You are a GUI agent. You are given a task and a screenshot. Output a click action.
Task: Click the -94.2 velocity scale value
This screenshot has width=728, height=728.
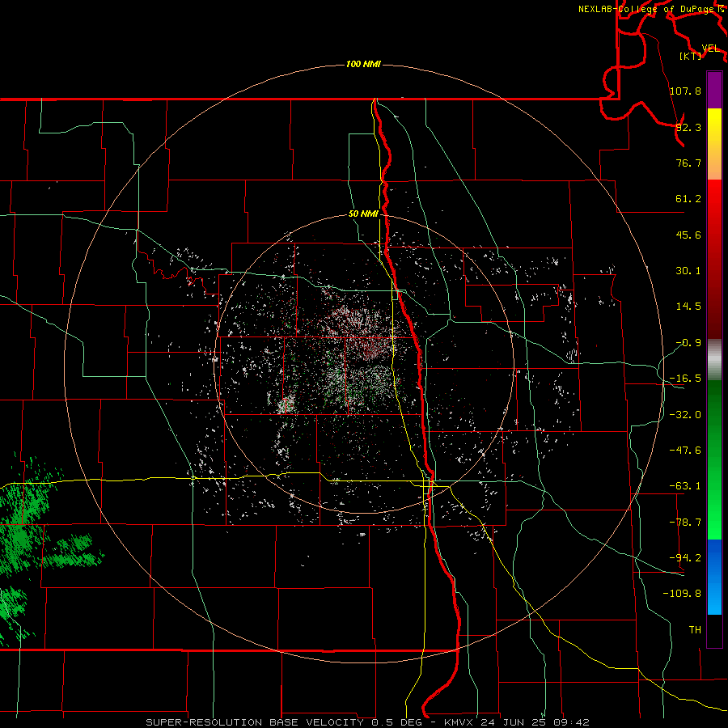point(685,558)
